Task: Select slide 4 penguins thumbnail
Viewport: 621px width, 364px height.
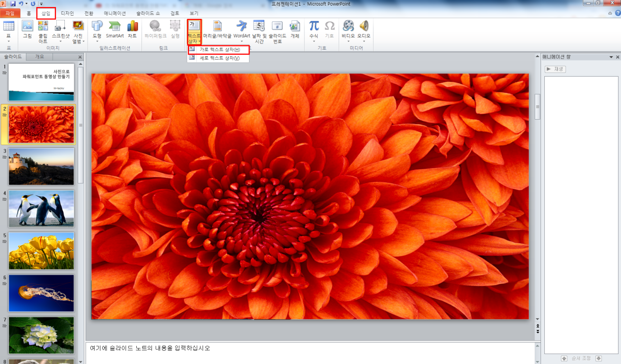Action: pyautogui.click(x=42, y=208)
